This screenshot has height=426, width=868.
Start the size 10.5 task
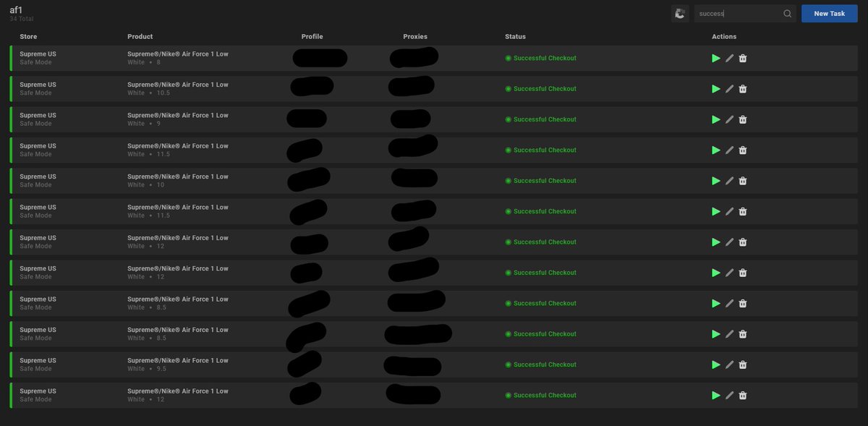pyautogui.click(x=715, y=89)
